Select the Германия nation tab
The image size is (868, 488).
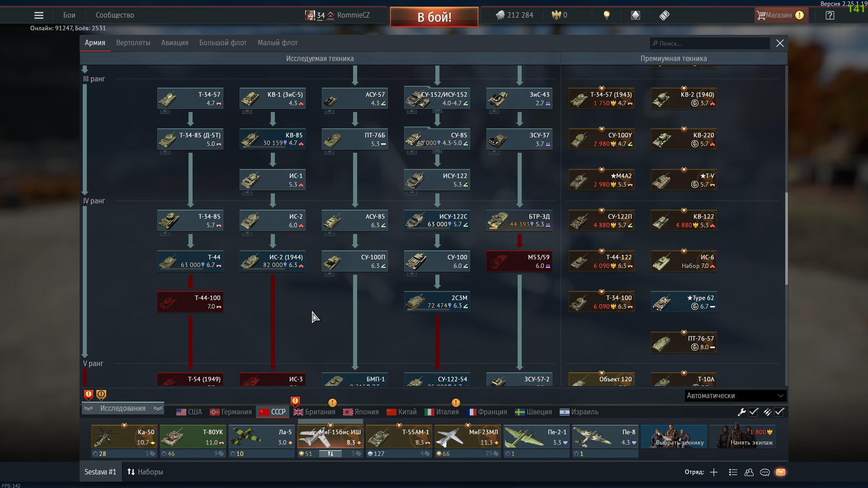pos(231,412)
